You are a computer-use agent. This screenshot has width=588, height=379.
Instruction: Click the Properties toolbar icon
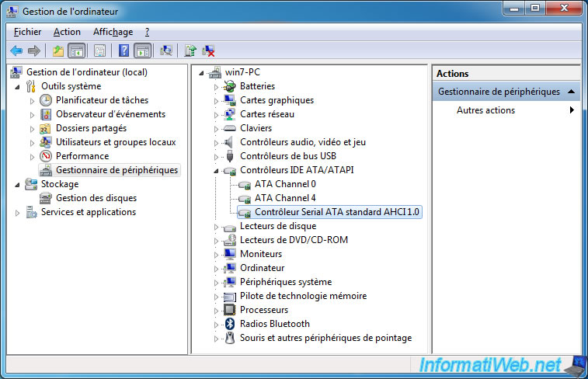[99, 51]
